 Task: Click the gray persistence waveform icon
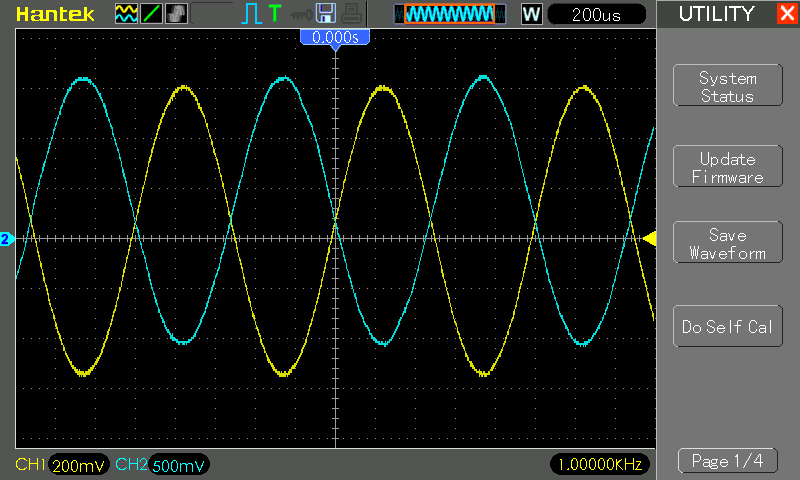[x=177, y=14]
